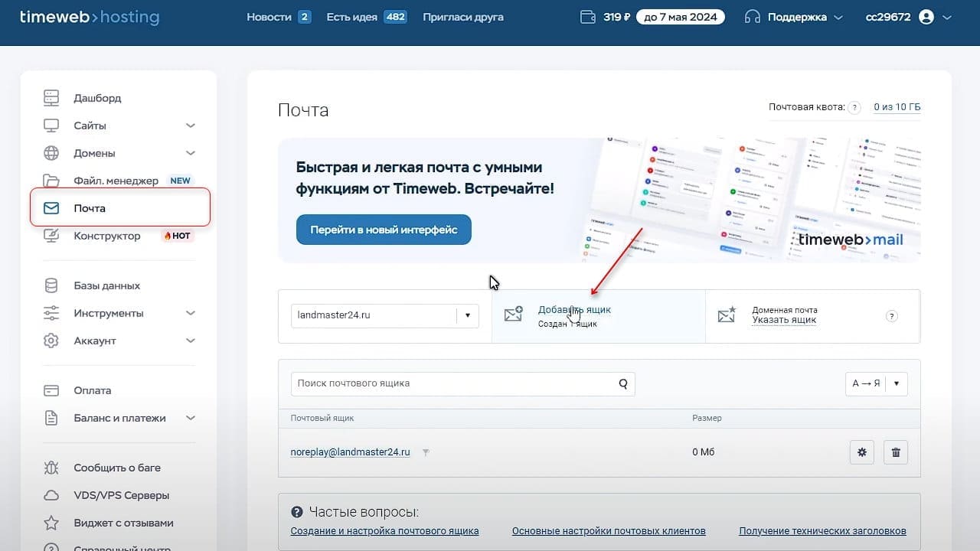Click the Сайты monitor icon
The width and height of the screenshot is (980, 551).
[x=51, y=126]
